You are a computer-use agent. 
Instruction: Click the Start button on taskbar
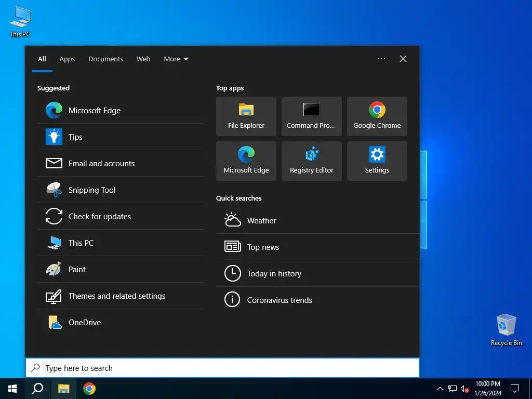pyautogui.click(x=12, y=389)
